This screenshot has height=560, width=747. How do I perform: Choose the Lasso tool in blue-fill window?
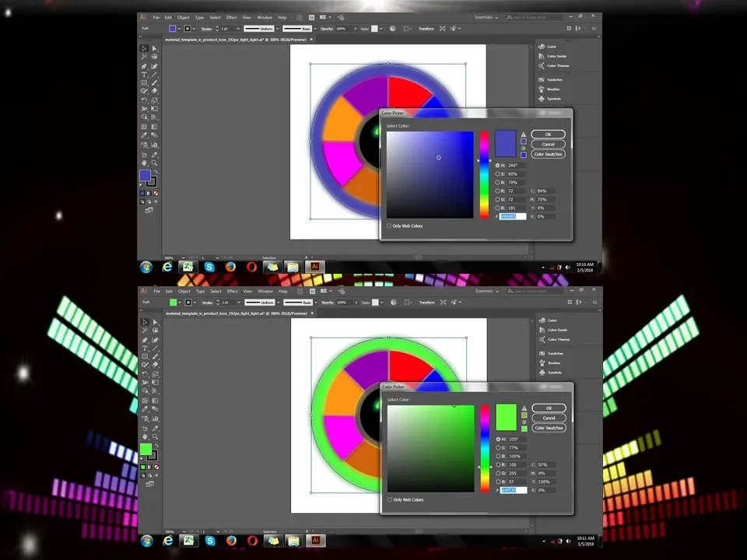coord(154,57)
